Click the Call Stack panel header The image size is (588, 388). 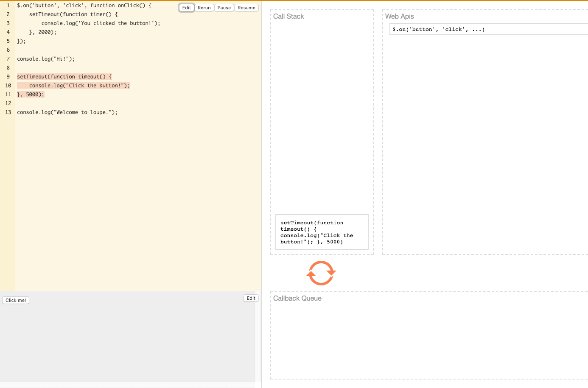(288, 16)
